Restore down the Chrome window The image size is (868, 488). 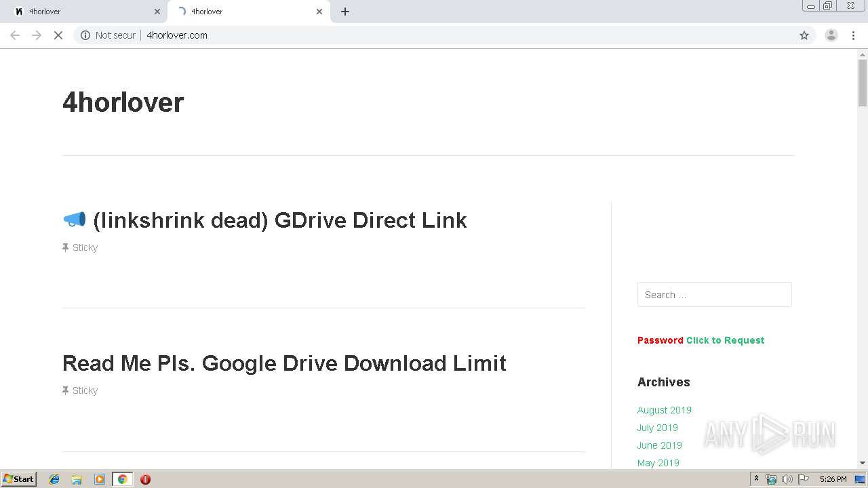(828, 6)
